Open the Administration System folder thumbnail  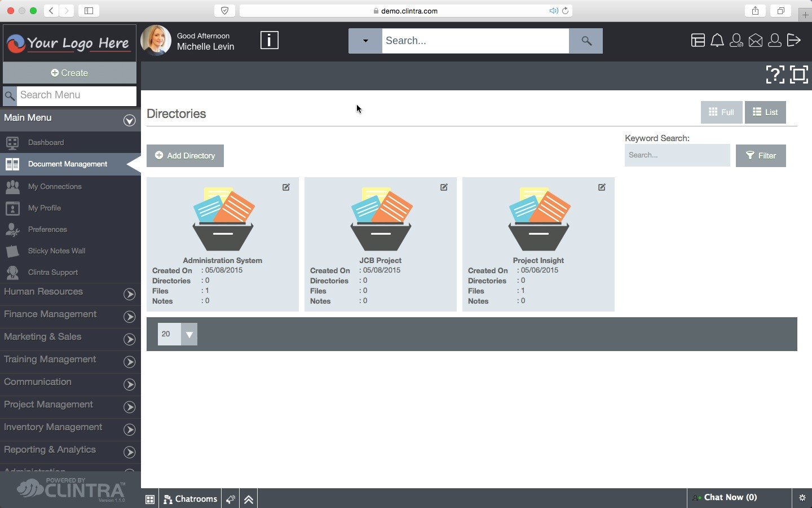point(223,219)
